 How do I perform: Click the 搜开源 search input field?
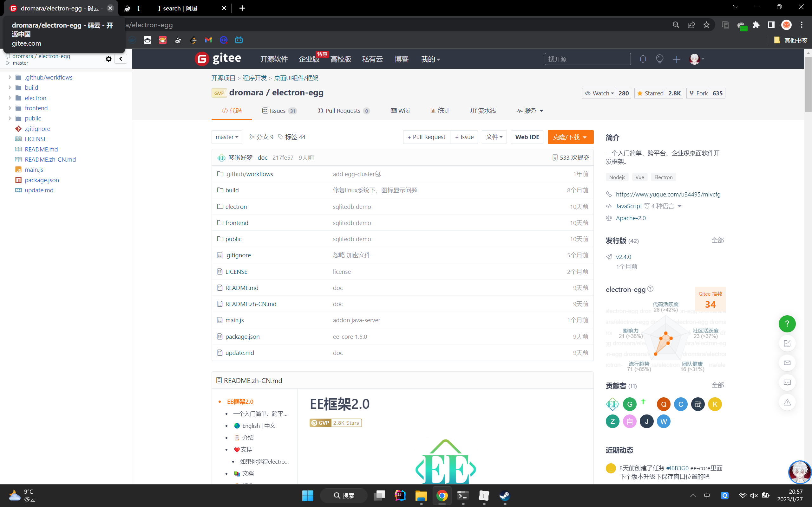[x=587, y=59]
